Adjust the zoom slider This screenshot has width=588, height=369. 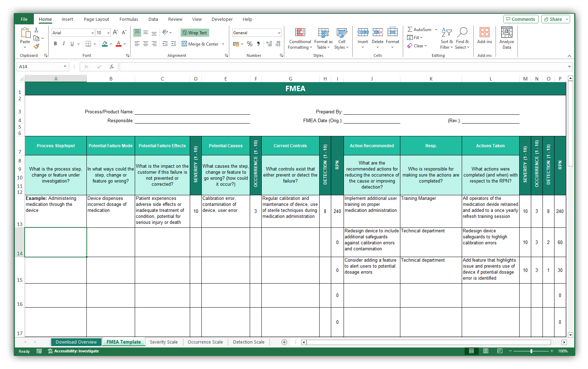click(x=531, y=351)
